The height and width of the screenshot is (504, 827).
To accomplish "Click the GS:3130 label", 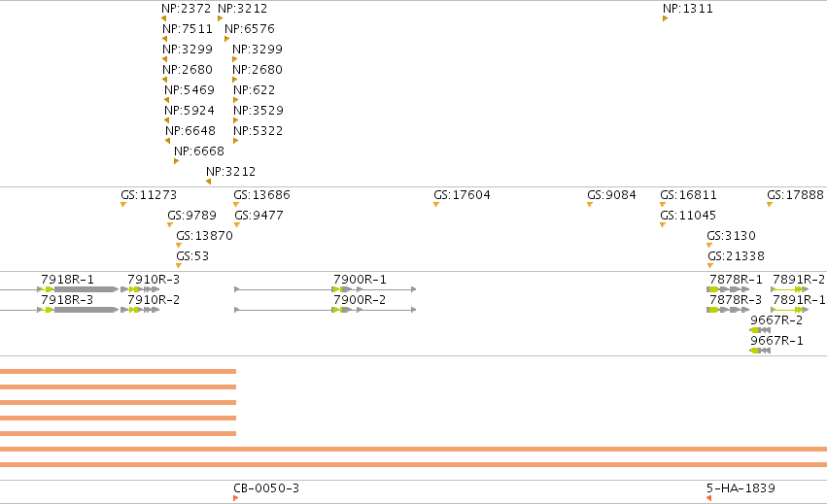I will [732, 236].
